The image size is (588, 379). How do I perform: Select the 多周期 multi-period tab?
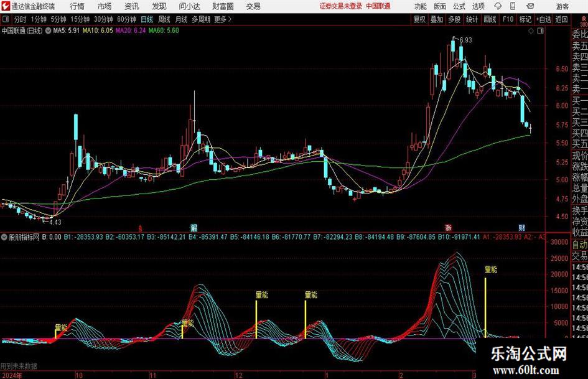tap(201, 19)
